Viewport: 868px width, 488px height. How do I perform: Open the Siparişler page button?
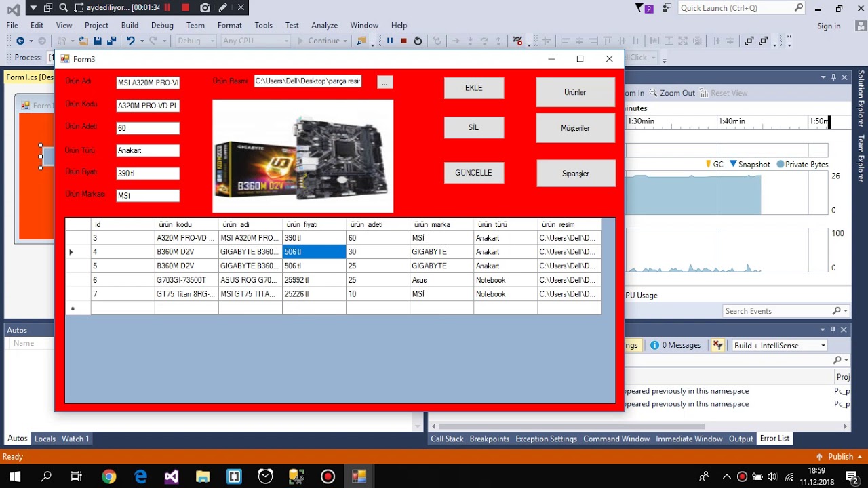[x=575, y=174]
